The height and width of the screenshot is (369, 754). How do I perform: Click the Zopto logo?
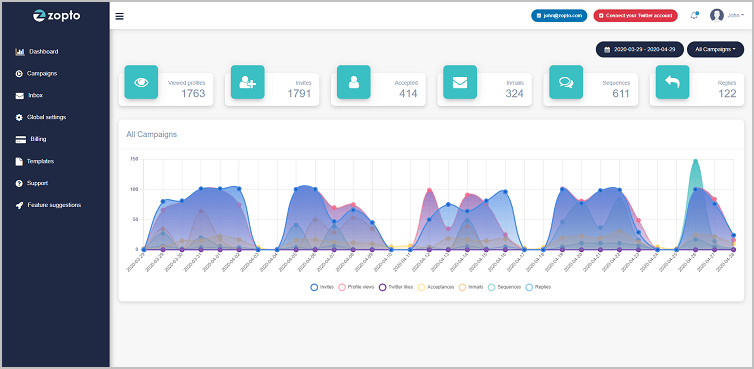point(57,15)
